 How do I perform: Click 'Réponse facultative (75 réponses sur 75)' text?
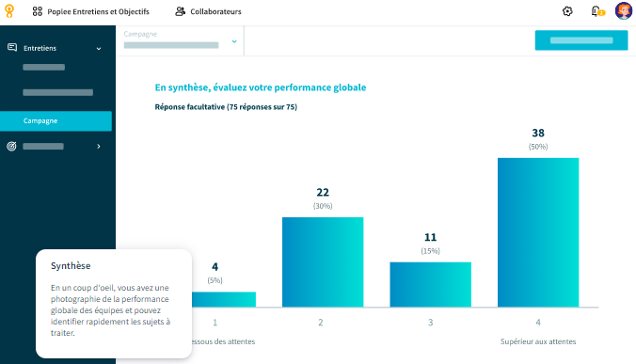click(226, 107)
